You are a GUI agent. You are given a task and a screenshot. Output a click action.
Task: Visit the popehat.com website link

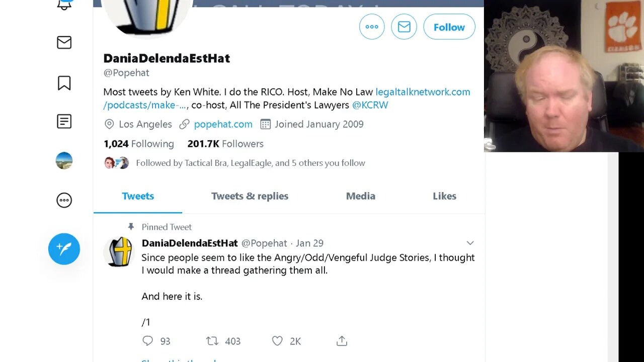(x=223, y=124)
